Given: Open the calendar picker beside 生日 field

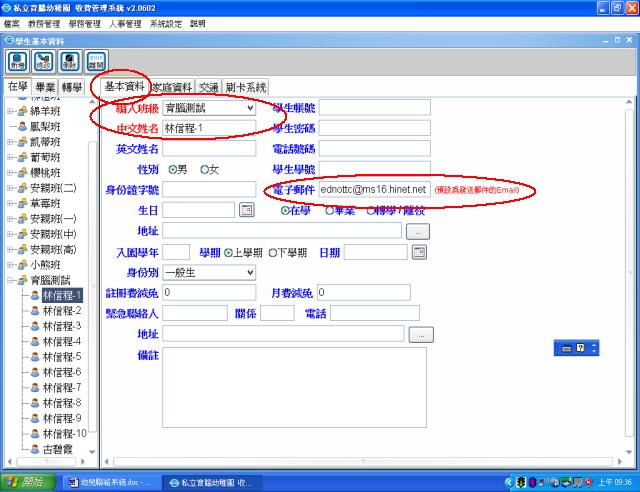Looking at the screenshot, I should 247,210.
